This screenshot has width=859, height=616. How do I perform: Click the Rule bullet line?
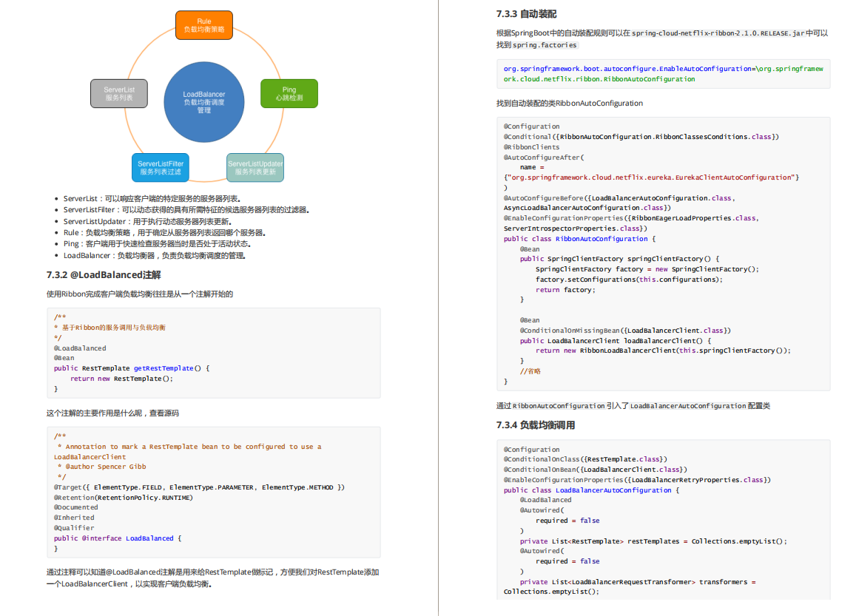pyautogui.click(x=164, y=233)
